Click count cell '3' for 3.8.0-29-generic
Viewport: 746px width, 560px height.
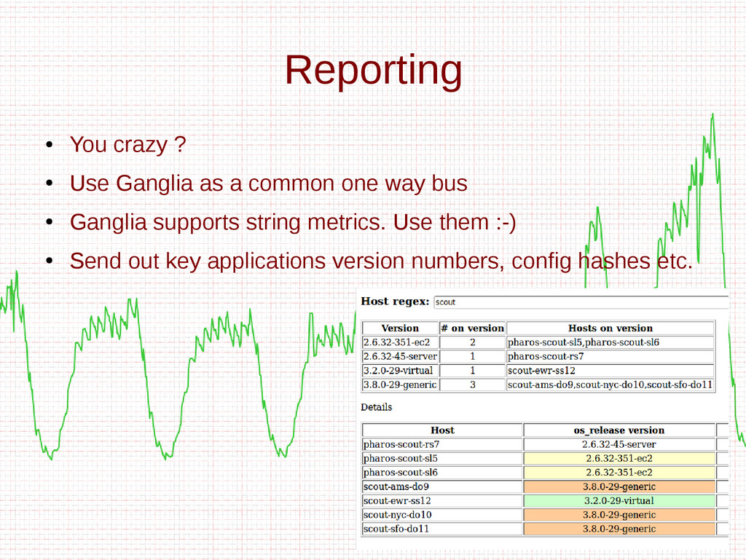(472, 384)
